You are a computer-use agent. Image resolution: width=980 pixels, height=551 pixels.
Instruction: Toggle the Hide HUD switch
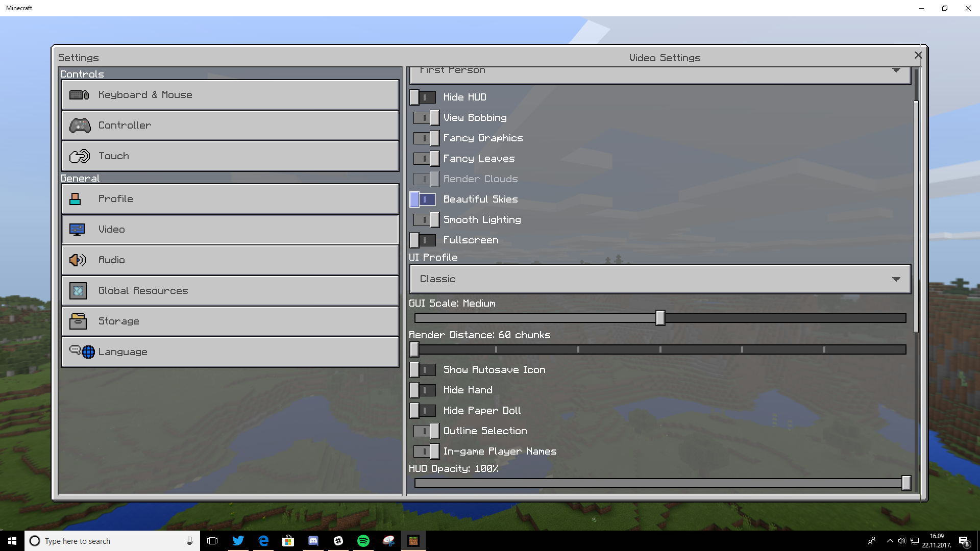(x=423, y=97)
